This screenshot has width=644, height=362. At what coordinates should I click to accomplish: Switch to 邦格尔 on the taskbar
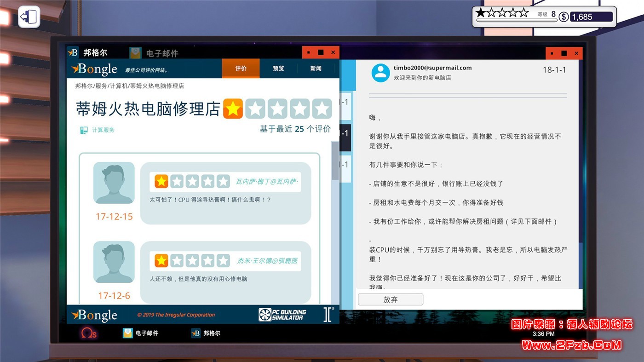206,333
